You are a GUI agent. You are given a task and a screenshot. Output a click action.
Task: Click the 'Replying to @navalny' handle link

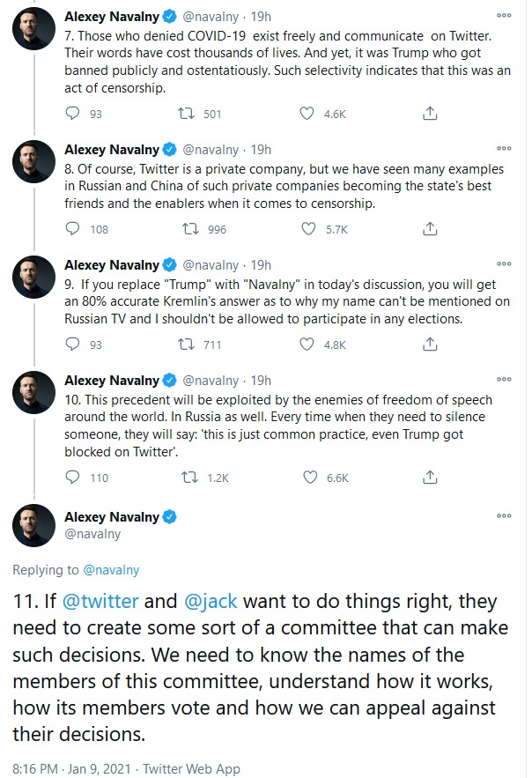click(111, 570)
